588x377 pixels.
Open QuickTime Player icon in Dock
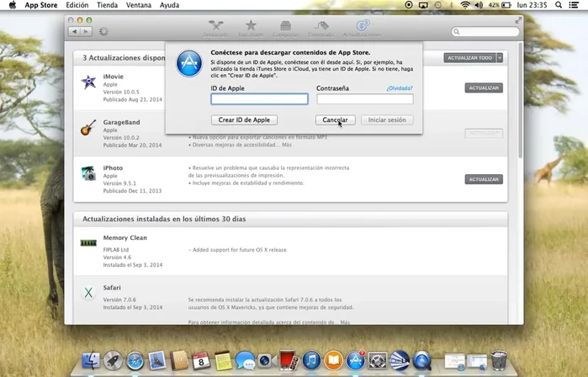click(422, 361)
